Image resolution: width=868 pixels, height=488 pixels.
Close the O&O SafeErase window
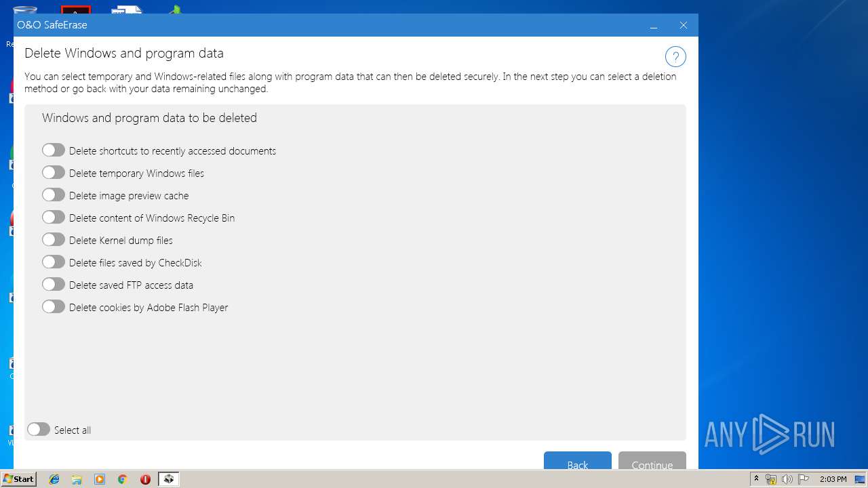click(x=684, y=25)
